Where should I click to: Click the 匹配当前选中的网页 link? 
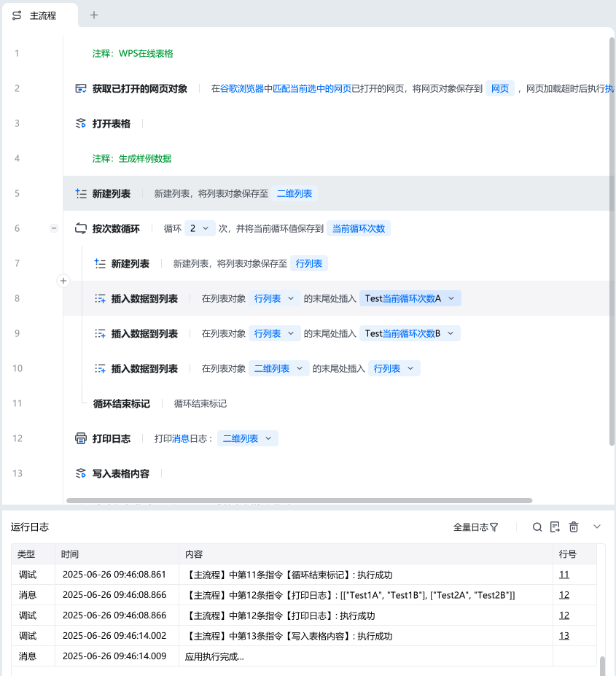tap(312, 88)
